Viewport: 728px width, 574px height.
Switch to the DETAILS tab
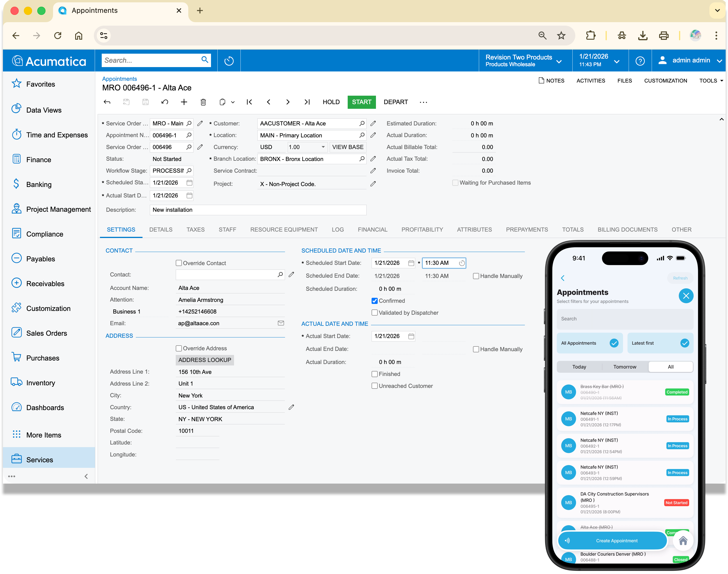pyautogui.click(x=161, y=230)
